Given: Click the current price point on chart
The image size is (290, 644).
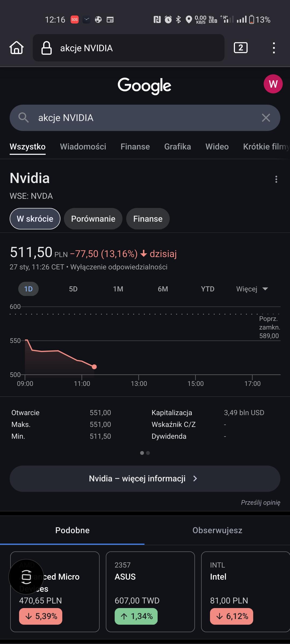Looking at the screenshot, I should click(94, 367).
